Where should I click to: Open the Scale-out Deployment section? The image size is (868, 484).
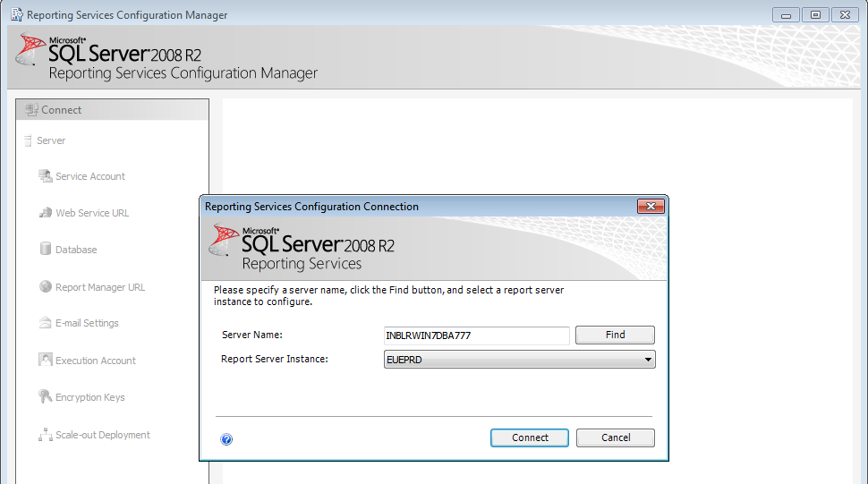[102, 435]
